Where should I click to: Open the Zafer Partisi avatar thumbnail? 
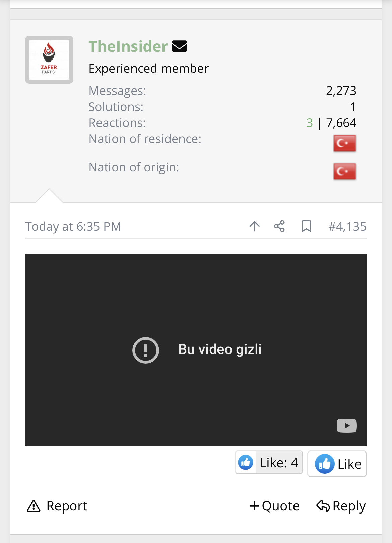click(x=49, y=60)
